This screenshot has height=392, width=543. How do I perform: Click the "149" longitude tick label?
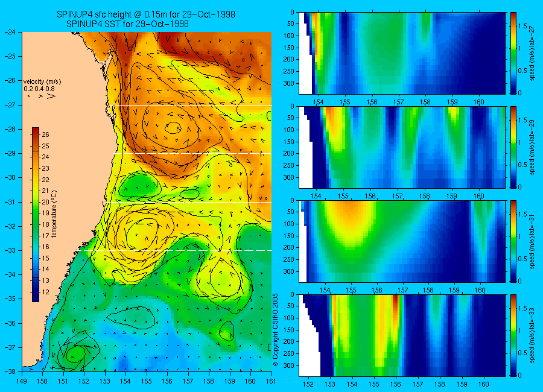(x=22, y=381)
